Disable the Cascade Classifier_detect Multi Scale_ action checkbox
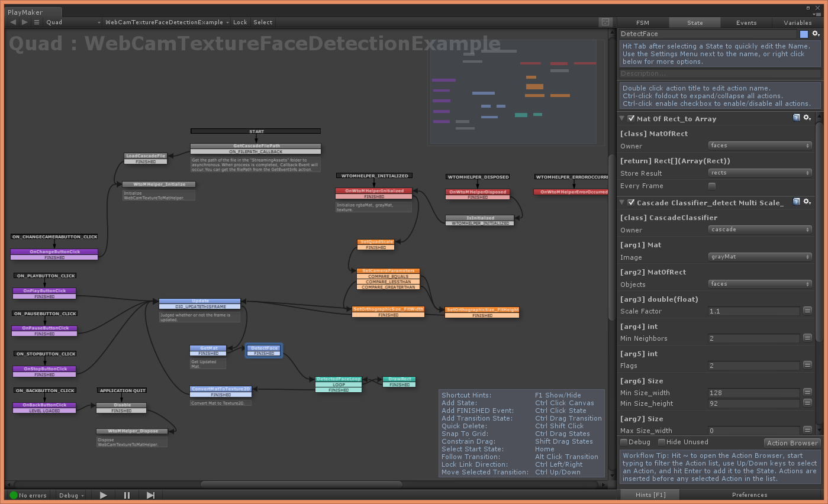Image resolution: width=828 pixels, height=504 pixels. [631, 202]
